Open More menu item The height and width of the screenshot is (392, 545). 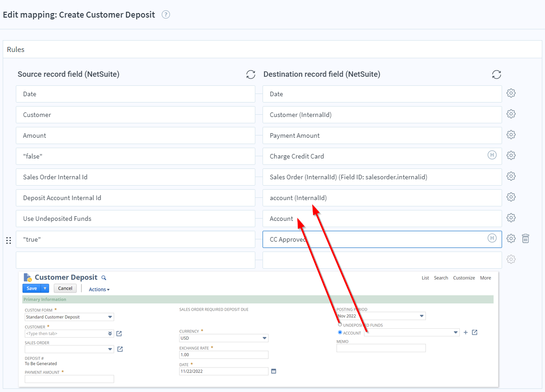tap(485, 278)
